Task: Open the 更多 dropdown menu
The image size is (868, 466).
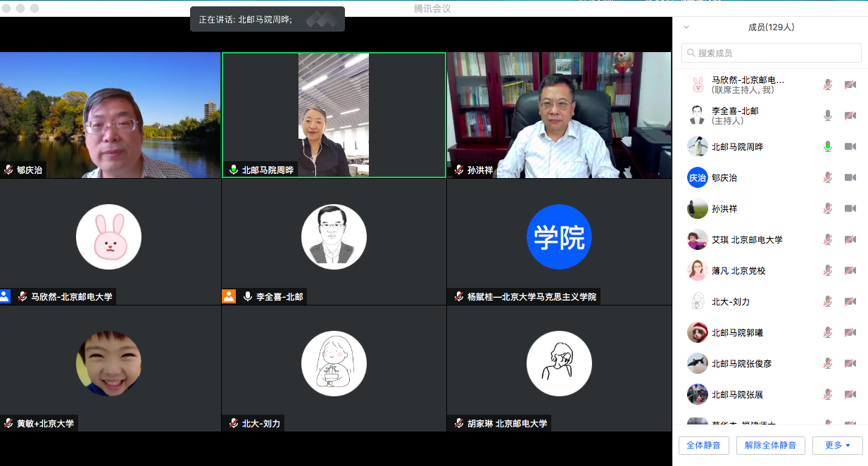Action: [838, 446]
